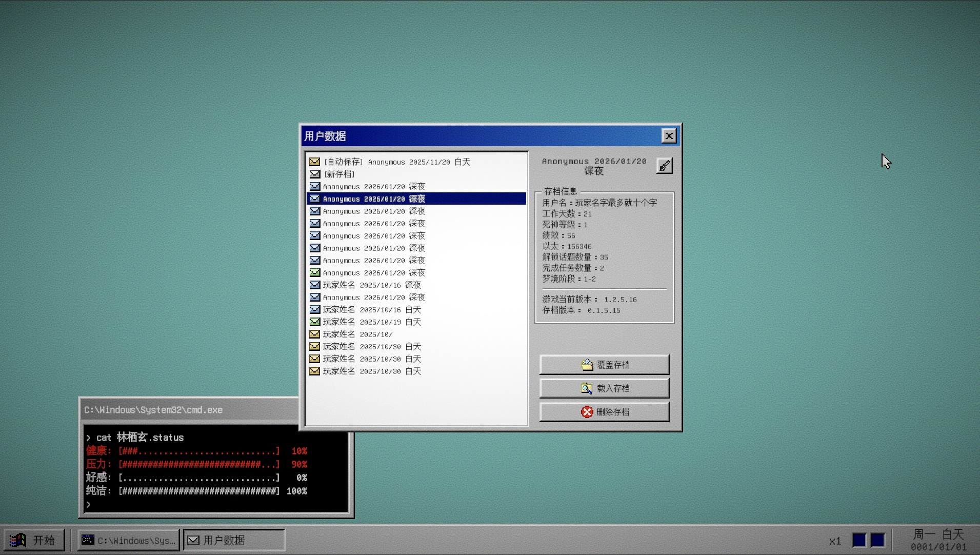Click the 覆盖存档 overwrite button

tap(604, 365)
